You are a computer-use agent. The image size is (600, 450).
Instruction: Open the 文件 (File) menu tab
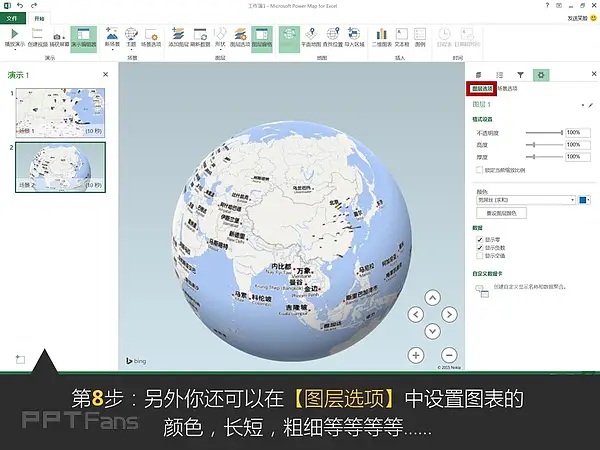12,17
